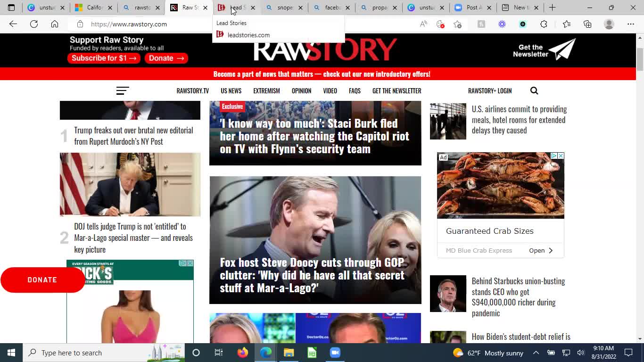This screenshot has height=362, width=644.
Task: Show hidden system tray icons
Action: (x=536, y=353)
